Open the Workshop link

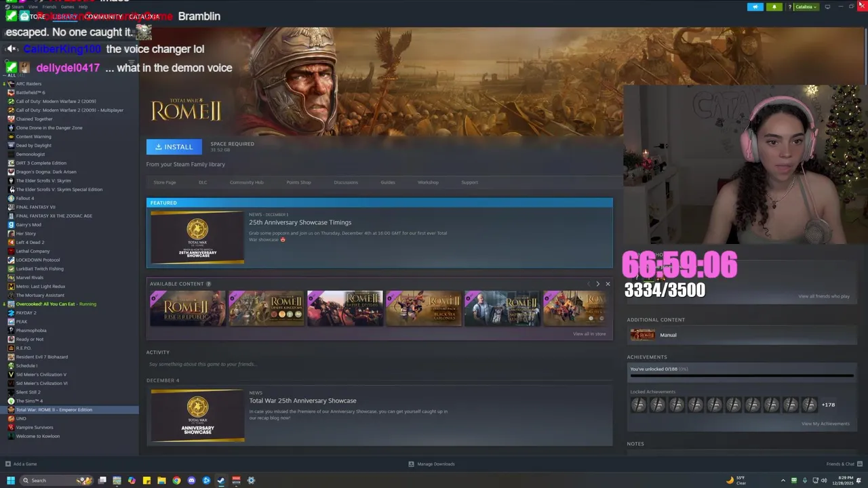tap(428, 182)
